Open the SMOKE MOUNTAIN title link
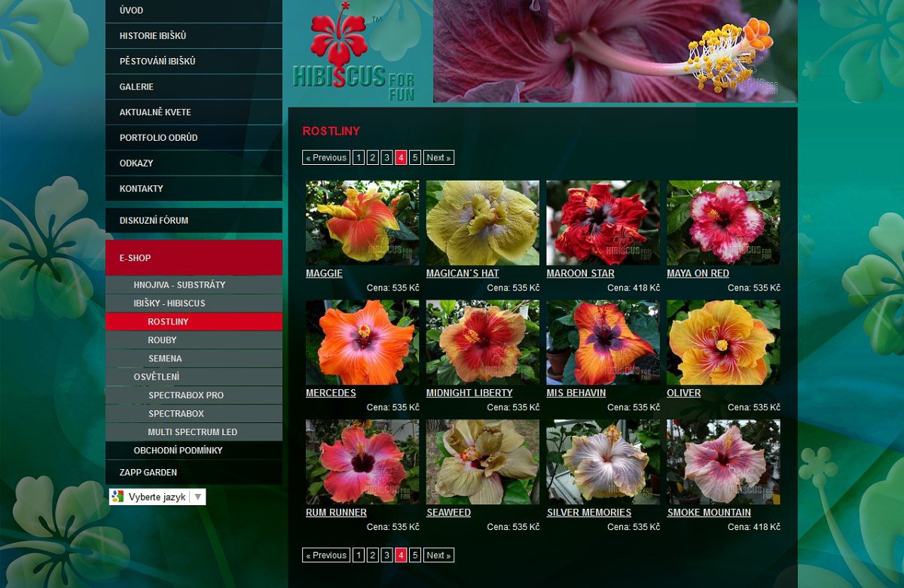The width and height of the screenshot is (904, 588). [709, 513]
